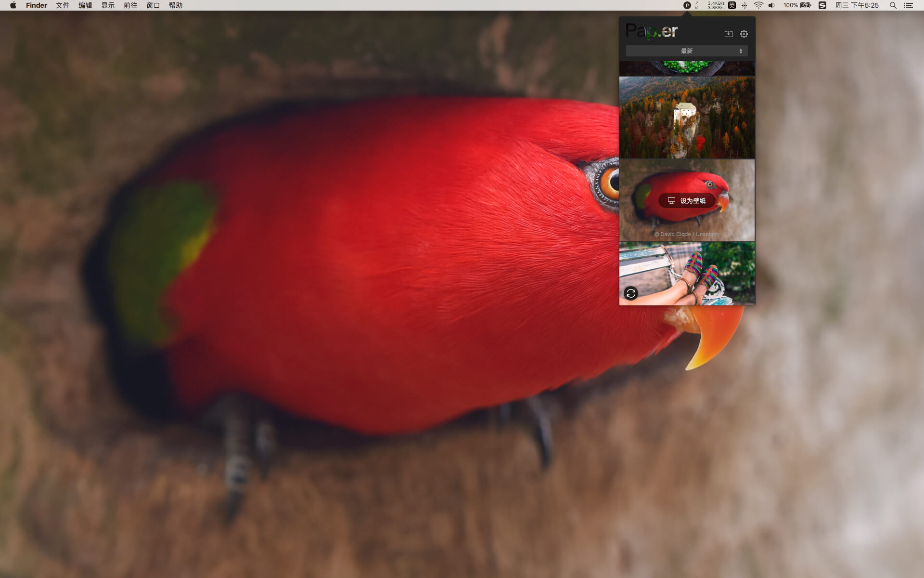
Task: Open the Notification Center list icon
Action: (x=909, y=5)
